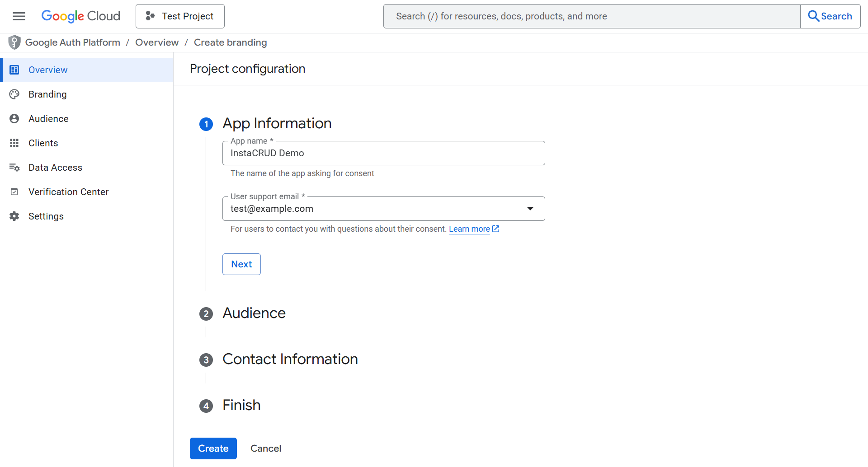Screen dimensions: 868x467
Task: Expand the Audience step section
Action: click(254, 313)
